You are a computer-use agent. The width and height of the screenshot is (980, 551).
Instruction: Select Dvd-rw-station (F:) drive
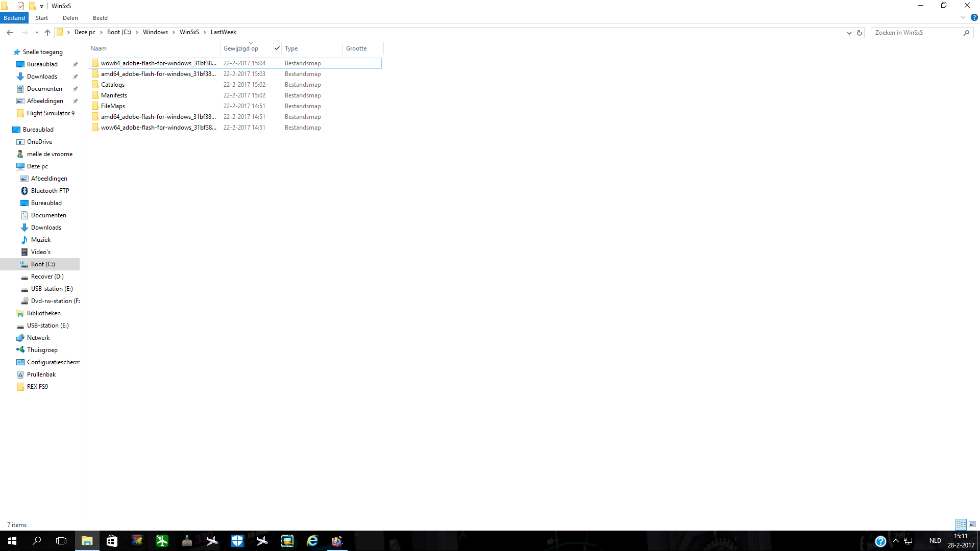[55, 301]
